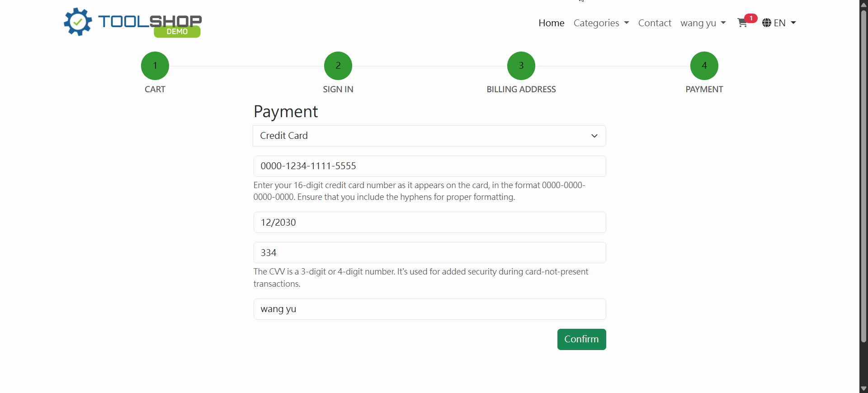Click step 1 Cart circle

pyautogui.click(x=155, y=66)
